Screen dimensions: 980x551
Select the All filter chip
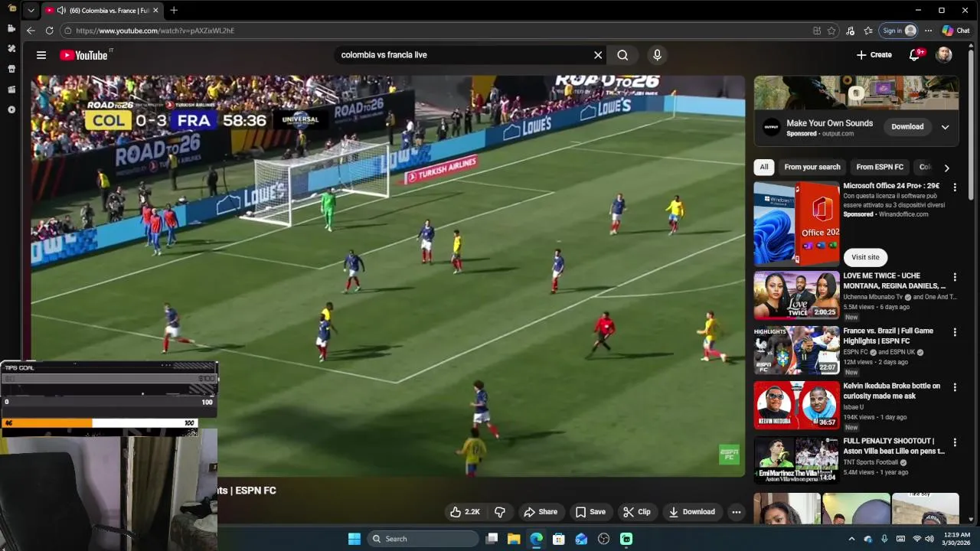pos(764,167)
